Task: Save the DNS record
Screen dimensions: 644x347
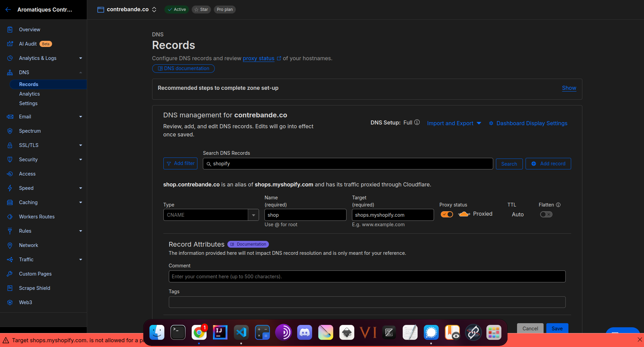Action: click(x=557, y=328)
